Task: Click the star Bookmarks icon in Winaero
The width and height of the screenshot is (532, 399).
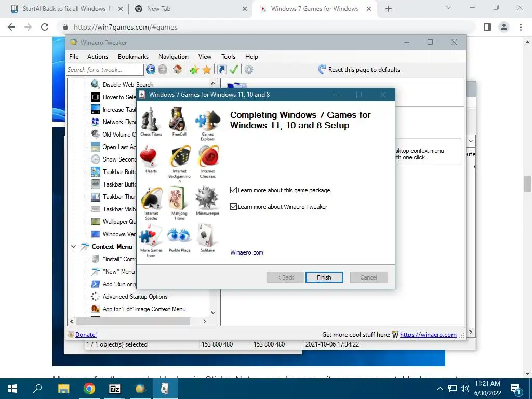Action: [207, 70]
